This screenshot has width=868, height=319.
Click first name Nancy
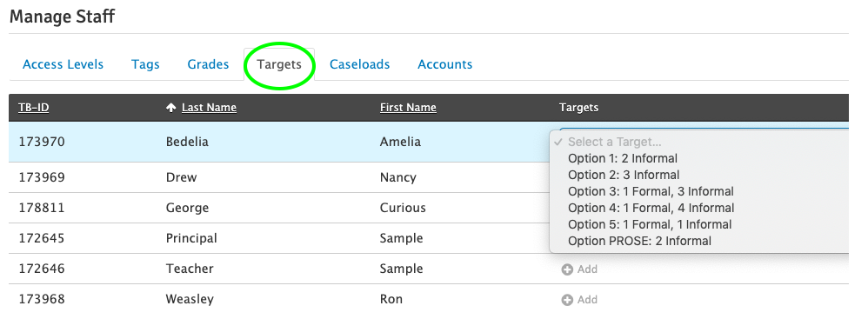pos(398,178)
